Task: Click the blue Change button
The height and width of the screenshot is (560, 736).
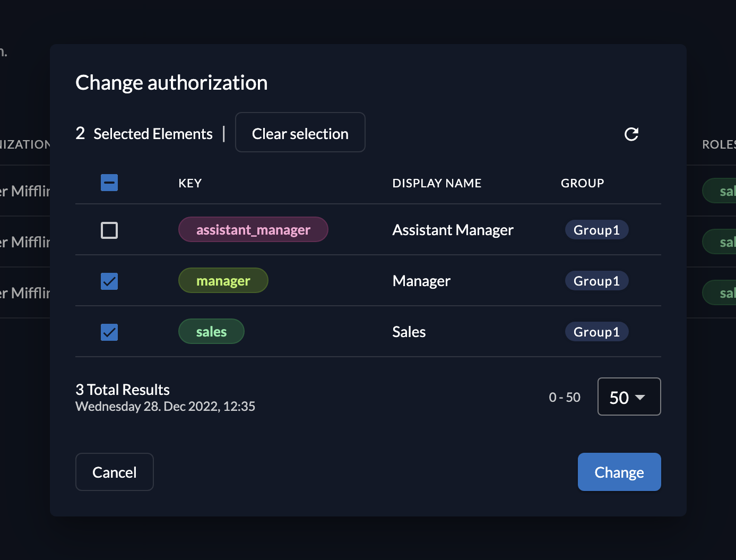Action: click(619, 472)
